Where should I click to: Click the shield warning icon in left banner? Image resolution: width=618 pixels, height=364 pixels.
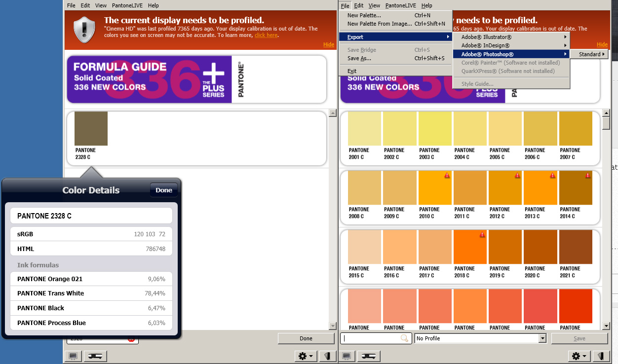pos(84,29)
